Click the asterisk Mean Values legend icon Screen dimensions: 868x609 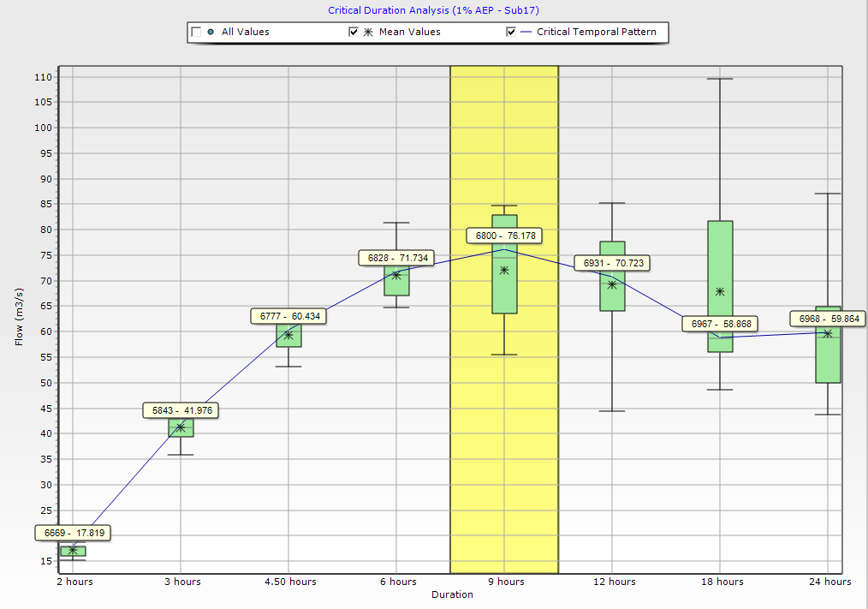(368, 33)
